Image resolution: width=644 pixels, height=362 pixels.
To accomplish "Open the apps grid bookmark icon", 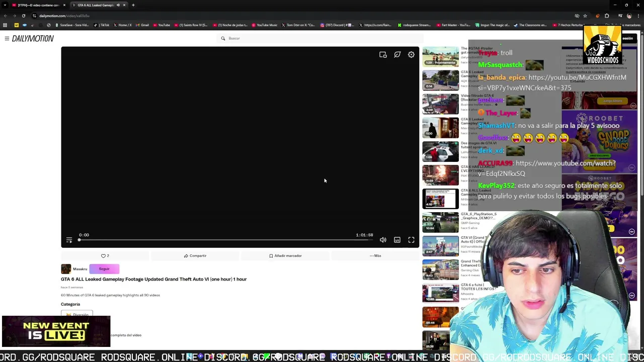I will tap(5, 25).
